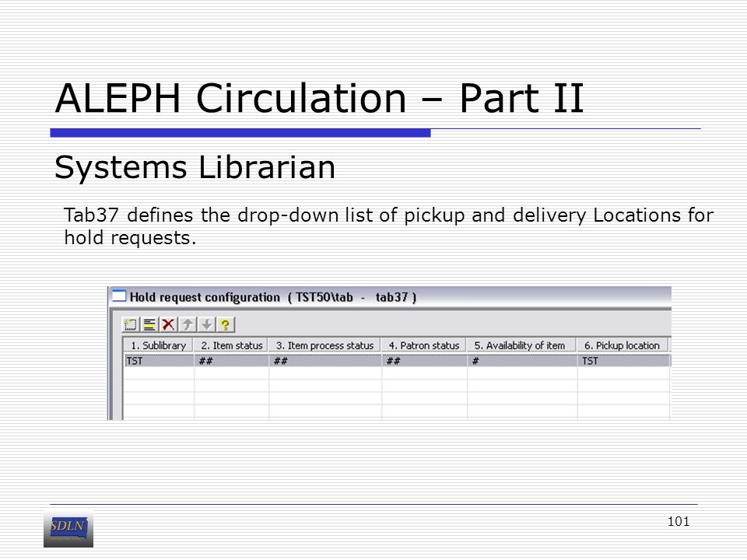747x560 pixels.
Task: Click the slide number 101
Action: click(x=679, y=521)
